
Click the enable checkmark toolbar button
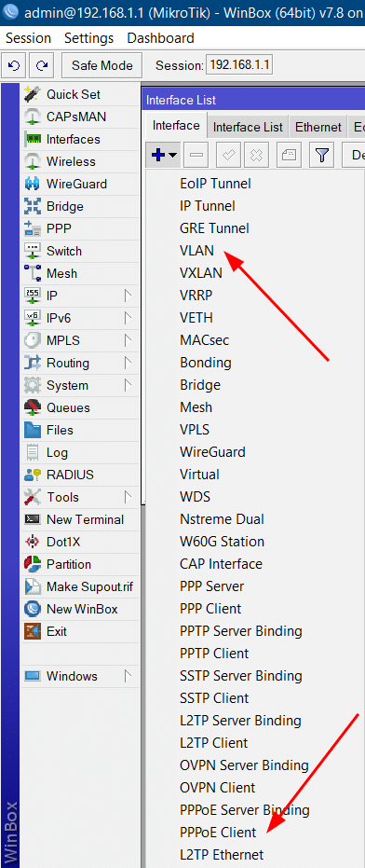click(x=228, y=156)
